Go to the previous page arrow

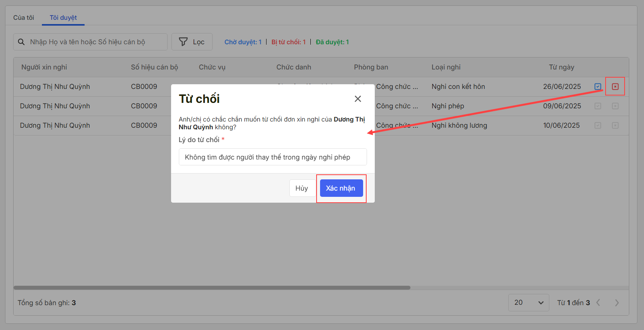(598, 303)
